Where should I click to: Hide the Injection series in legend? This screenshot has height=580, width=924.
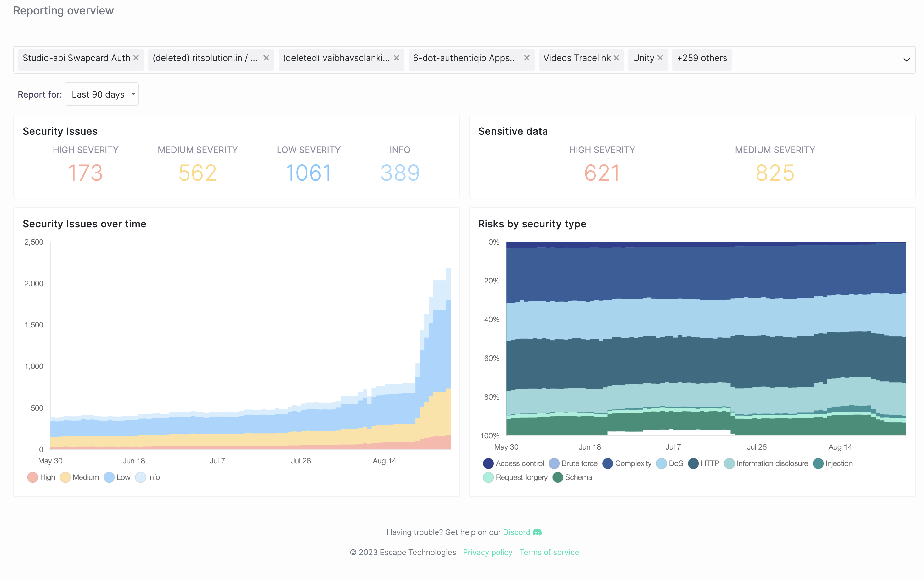click(833, 463)
